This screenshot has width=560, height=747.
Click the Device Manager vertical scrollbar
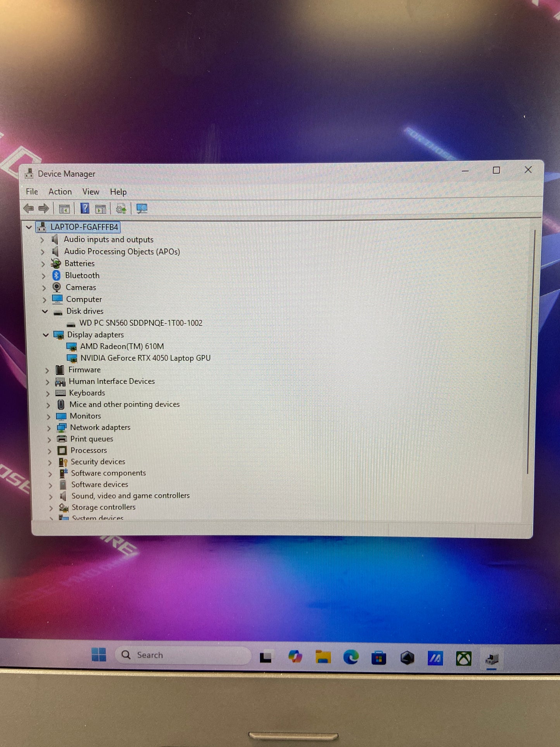(531, 351)
